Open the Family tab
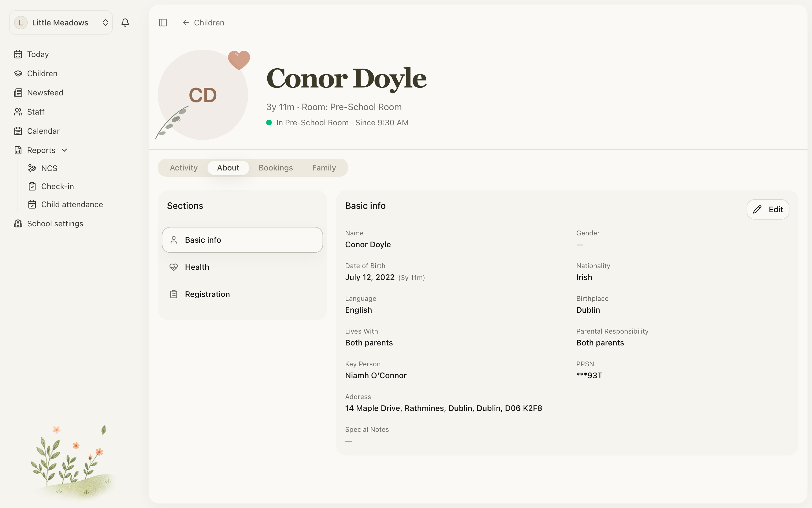812x508 pixels. point(324,168)
